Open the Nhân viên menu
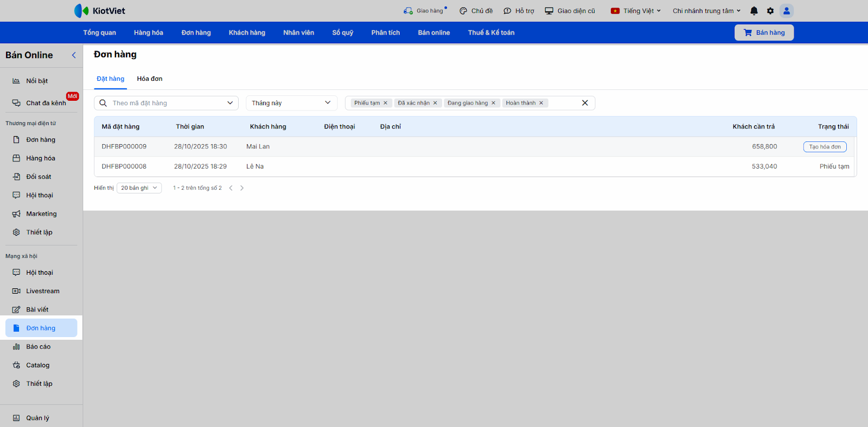The width and height of the screenshot is (868, 427). coord(298,33)
